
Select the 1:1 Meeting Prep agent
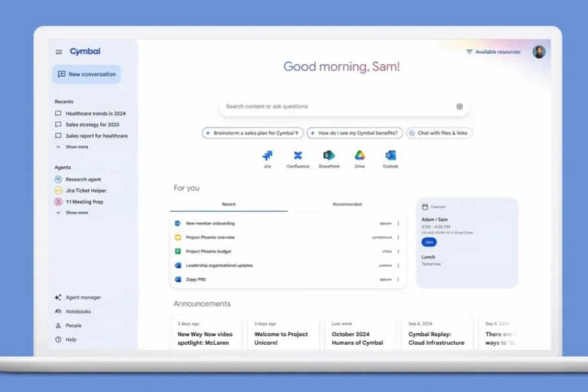click(x=79, y=202)
